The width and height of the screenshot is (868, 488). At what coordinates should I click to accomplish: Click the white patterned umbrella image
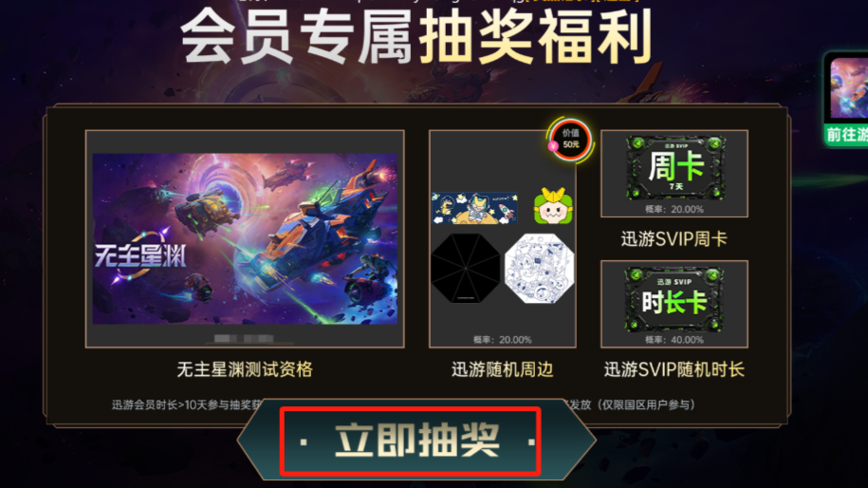540,268
